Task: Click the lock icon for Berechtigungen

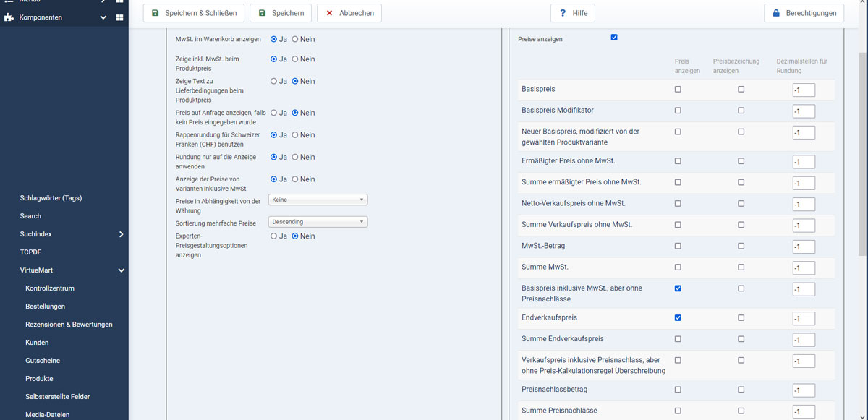Action: pos(776,13)
